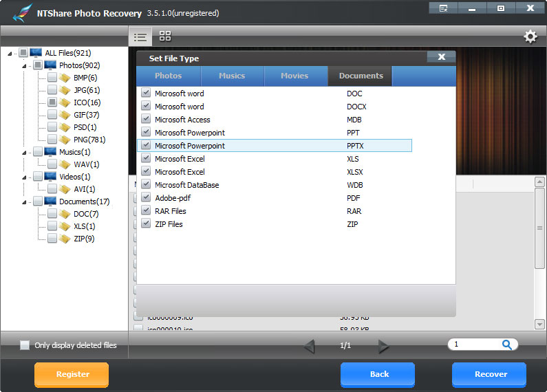Click the Recover button
This screenshot has height=392, width=547.
(489, 374)
